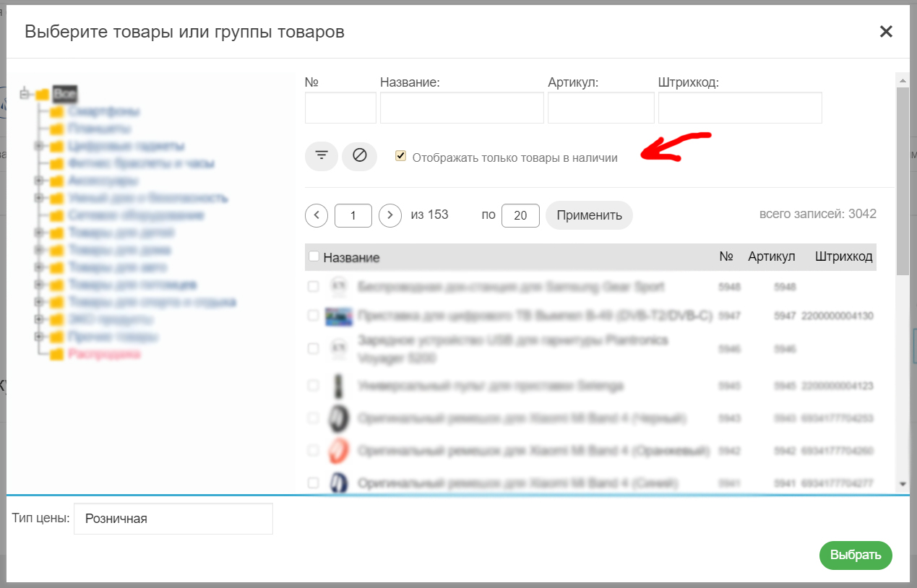This screenshot has width=917, height=588.
Task: Click the folder icon next to Смартфоны
Action: coord(57,112)
